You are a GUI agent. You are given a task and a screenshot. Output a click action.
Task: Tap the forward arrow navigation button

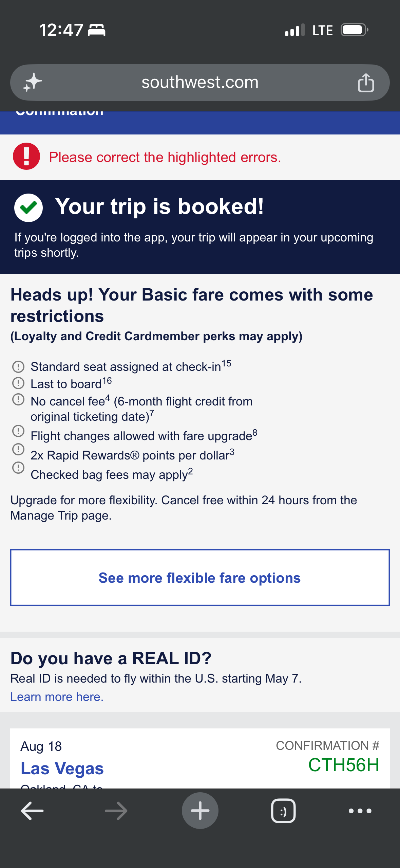tap(116, 811)
